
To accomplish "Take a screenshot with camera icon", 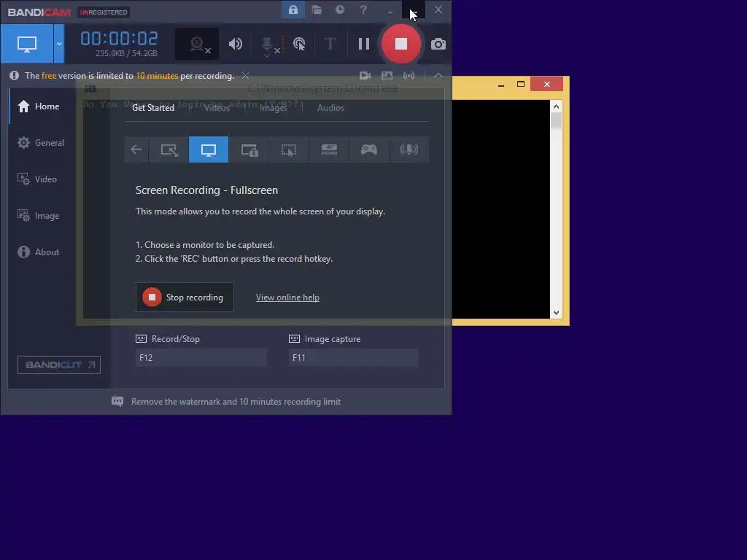I will point(438,44).
